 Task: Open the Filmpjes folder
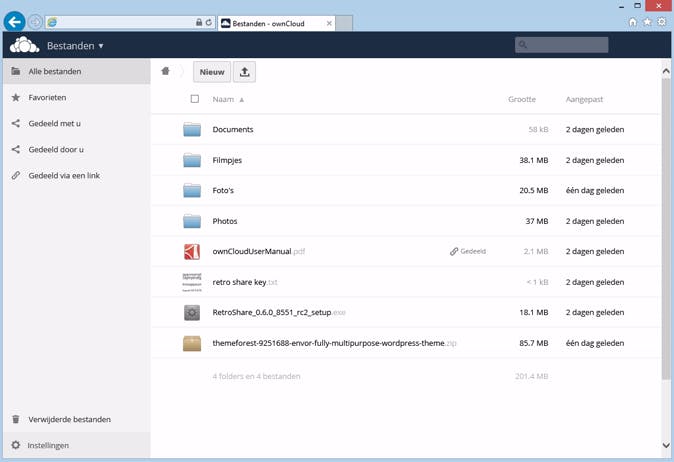[227, 160]
